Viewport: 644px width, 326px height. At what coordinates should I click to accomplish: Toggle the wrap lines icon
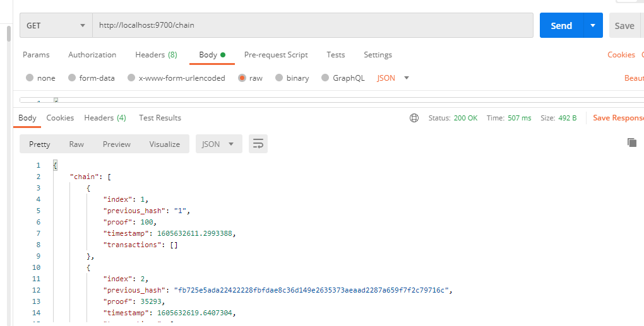(x=258, y=144)
